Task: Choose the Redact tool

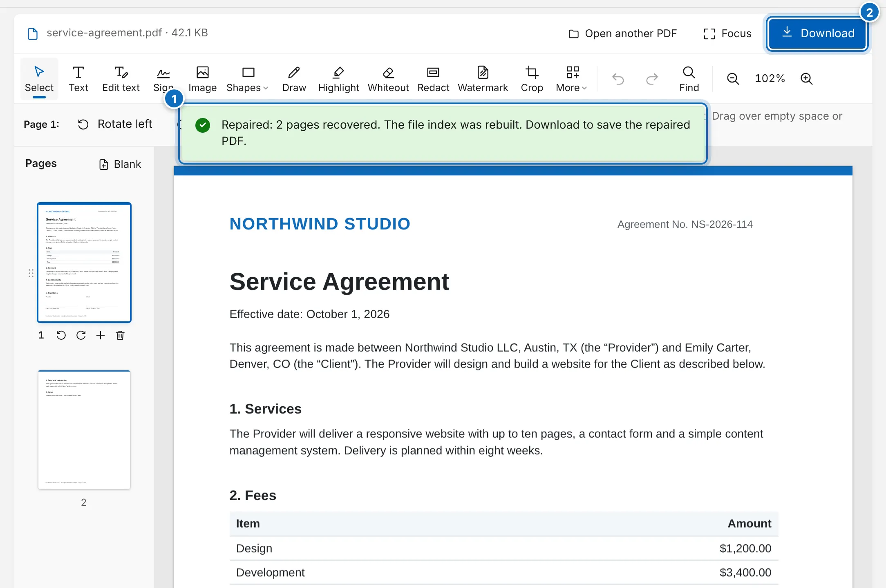Action: point(433,79)
